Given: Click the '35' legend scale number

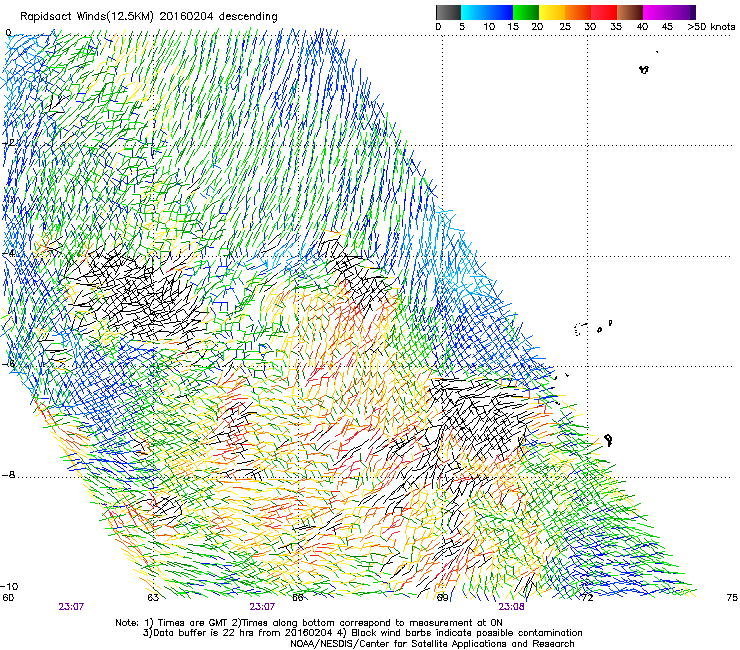Looking at the screenshot, I should point(616,27).
